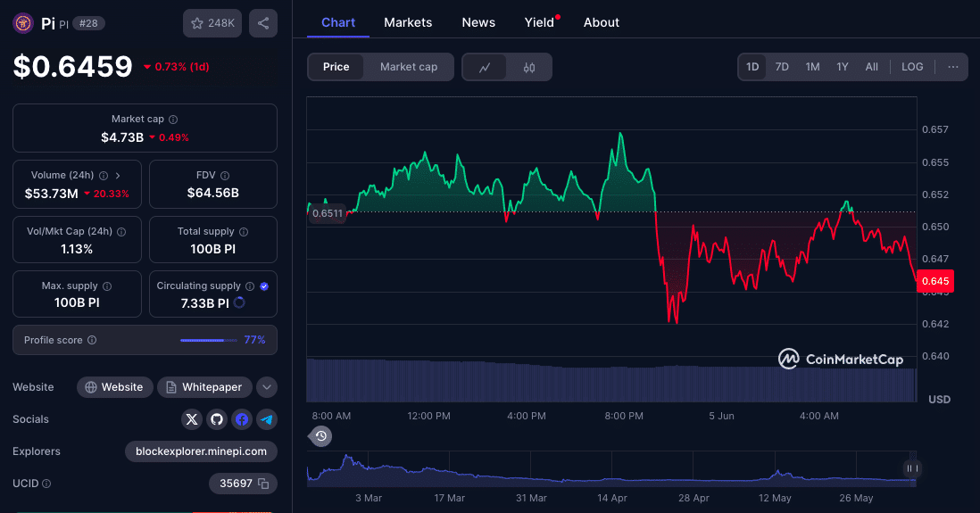Open the share icon button

tap(263, 23)
